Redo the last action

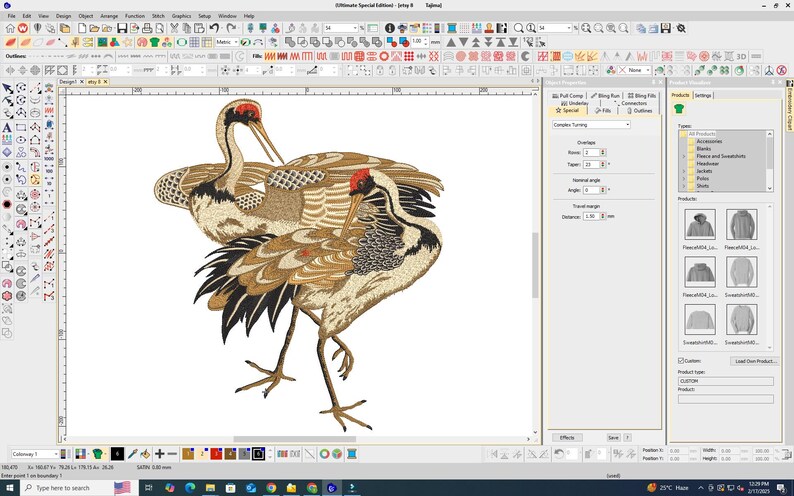click(231, 28)
